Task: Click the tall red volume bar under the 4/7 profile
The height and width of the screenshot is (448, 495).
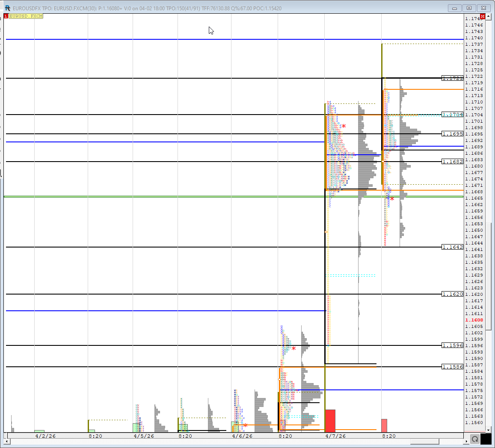Action: 330,421
